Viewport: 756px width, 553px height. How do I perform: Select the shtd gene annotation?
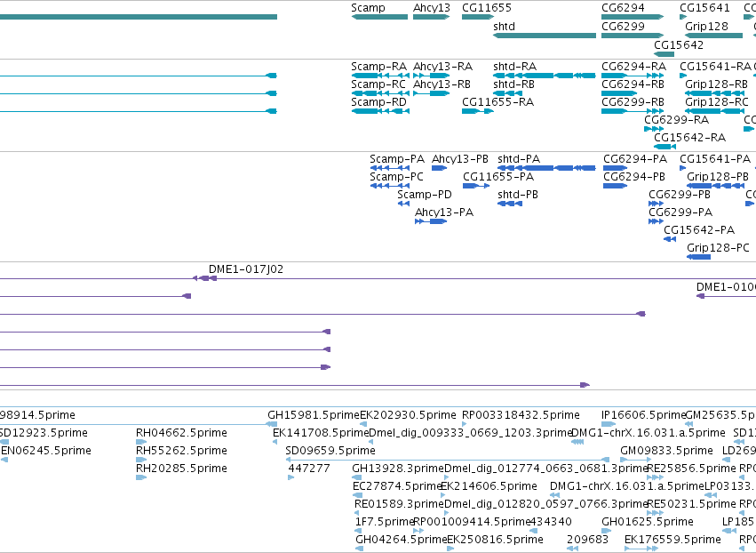coord(545,36)
